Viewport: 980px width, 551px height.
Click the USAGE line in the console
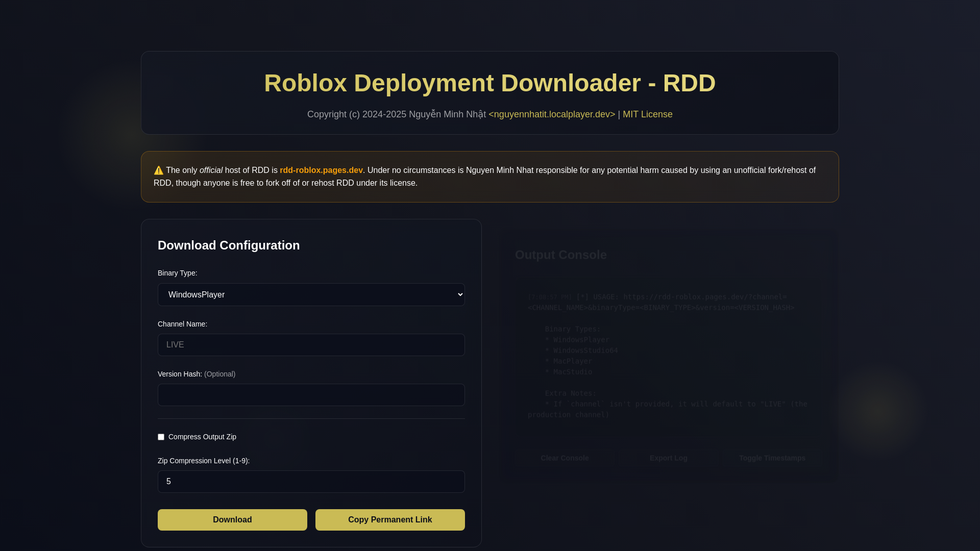tap(661, 302)
